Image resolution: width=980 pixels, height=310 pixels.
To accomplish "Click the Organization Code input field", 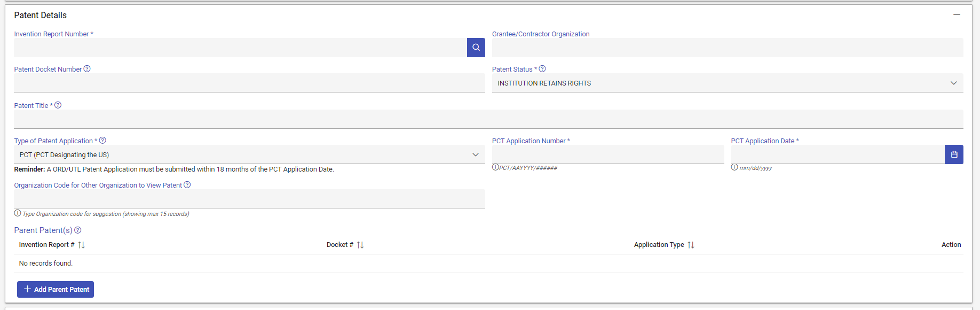I will pos(249,199).
